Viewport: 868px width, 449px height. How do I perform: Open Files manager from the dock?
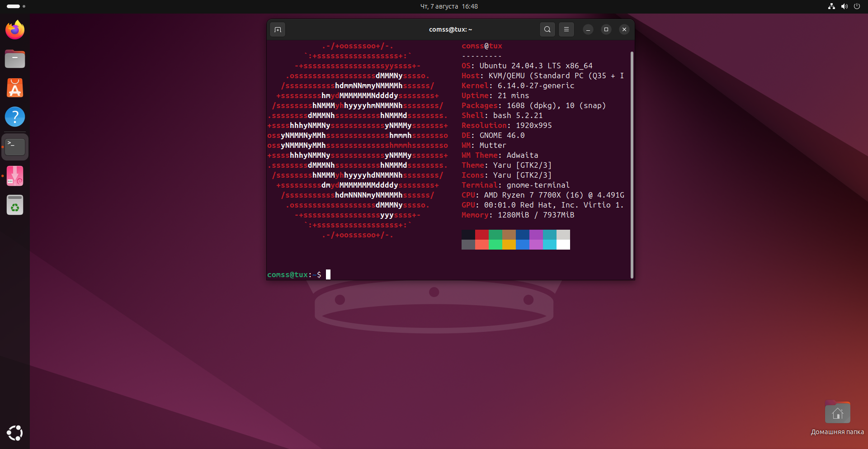pos(15,59)
